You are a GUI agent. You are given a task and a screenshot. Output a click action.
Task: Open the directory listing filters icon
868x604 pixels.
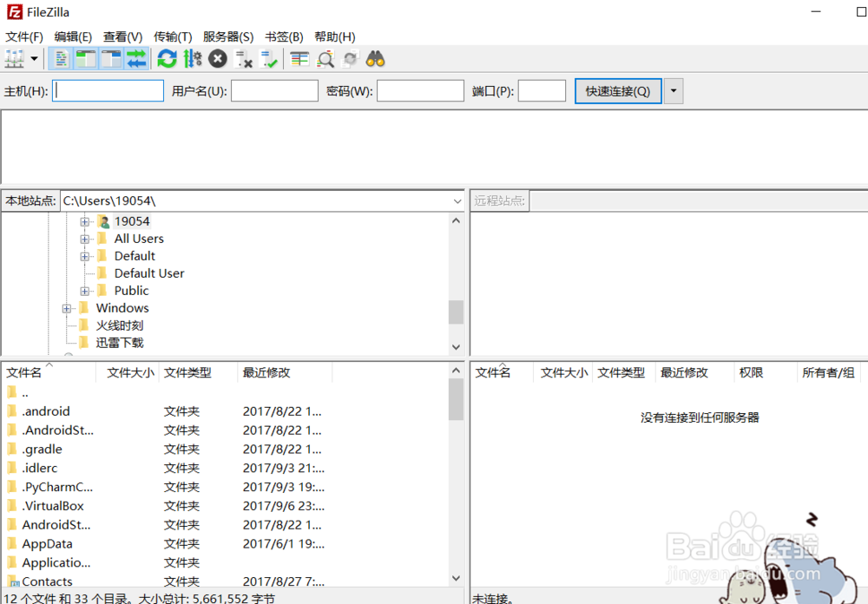click(x=299, y=59)
